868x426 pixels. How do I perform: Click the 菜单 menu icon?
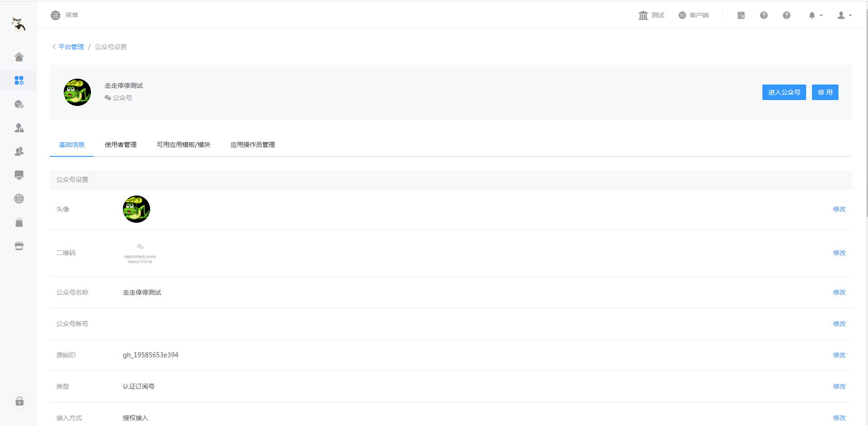click(56, 15)
